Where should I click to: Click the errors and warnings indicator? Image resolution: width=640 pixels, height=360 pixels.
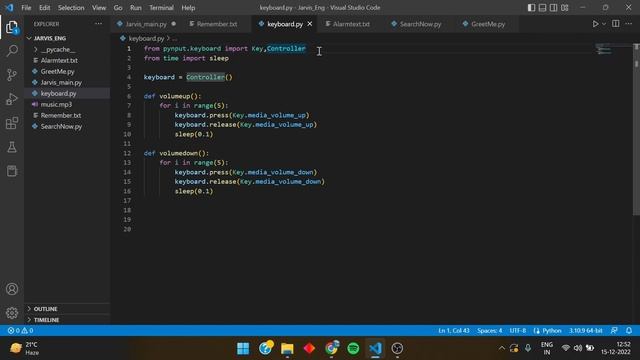point(20,330)
